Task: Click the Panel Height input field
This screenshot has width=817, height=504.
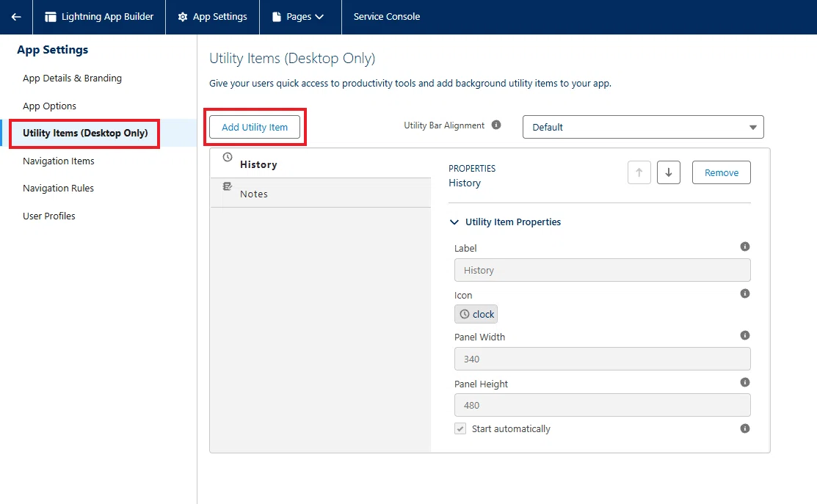Action: pyautogui.click(x=603, y=405)
